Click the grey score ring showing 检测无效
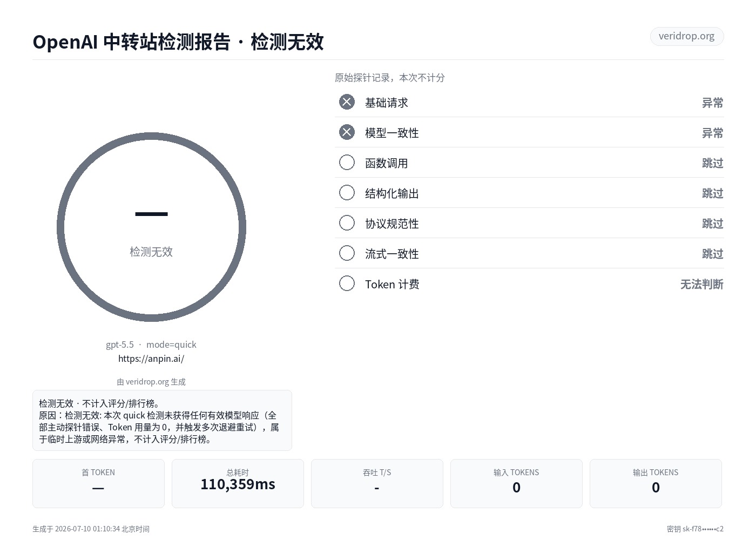756x540 pixels. (151, 227)
